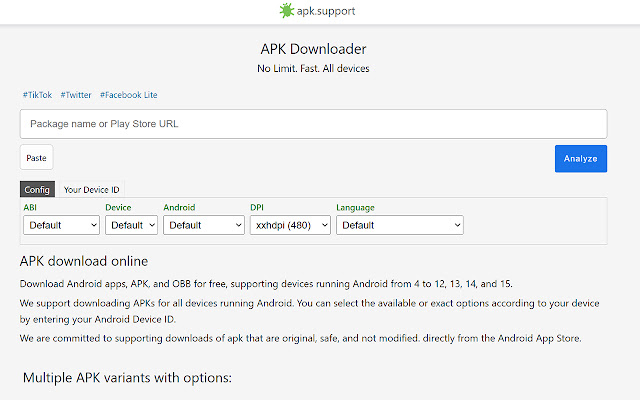Click the green apk.support splat logo icon

286,11
